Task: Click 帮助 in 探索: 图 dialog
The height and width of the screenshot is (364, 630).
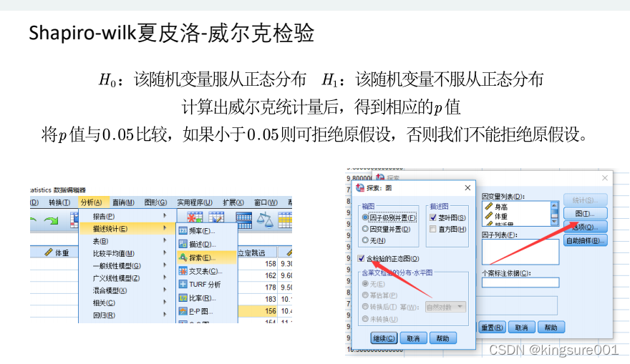Action: pos(442,338)
